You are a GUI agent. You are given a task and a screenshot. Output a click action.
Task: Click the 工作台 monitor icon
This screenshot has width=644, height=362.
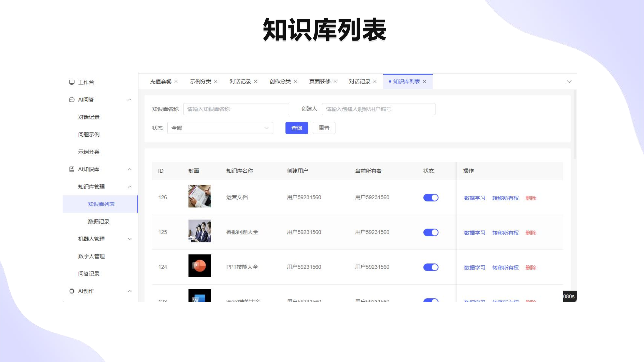72,82
